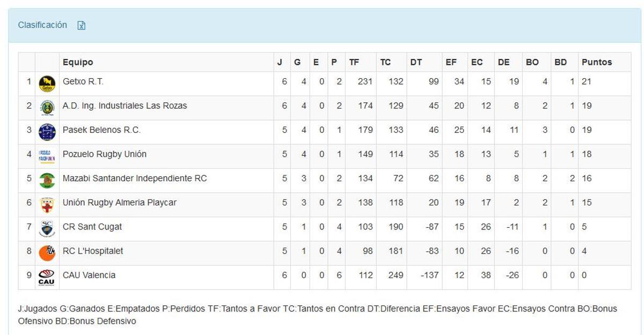Select the row for Unión Rugby Almeria Playcar

tap(161, 202)
